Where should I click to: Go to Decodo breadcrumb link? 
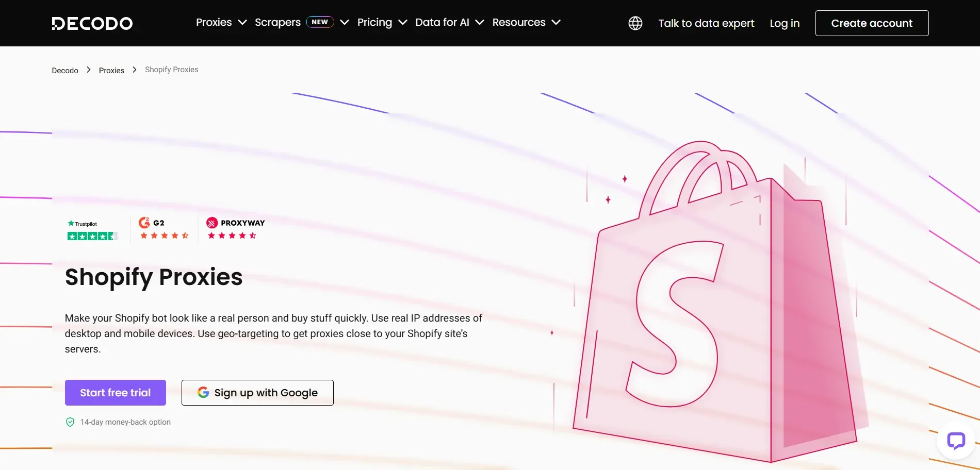point(65,71)
